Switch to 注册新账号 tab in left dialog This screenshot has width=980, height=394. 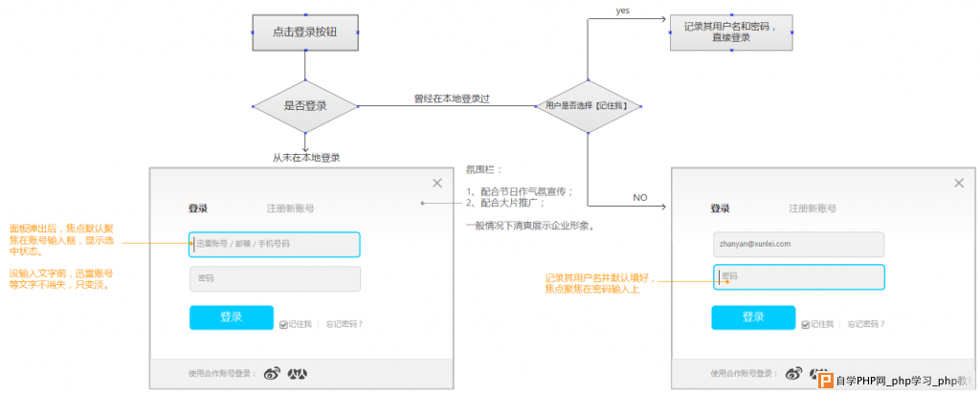click(x=290, y=208)
